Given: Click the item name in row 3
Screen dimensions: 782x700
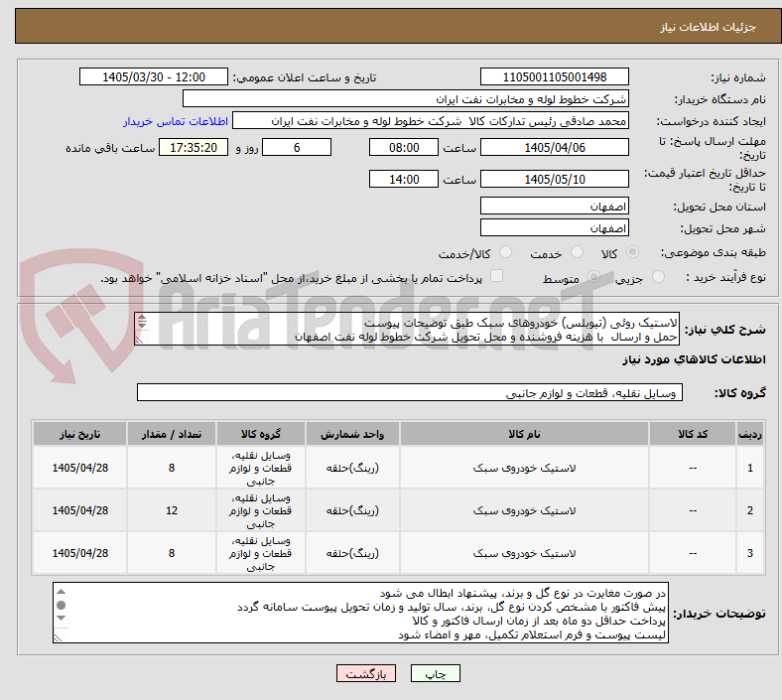Looking at the screenshot, I should (524, 553).
